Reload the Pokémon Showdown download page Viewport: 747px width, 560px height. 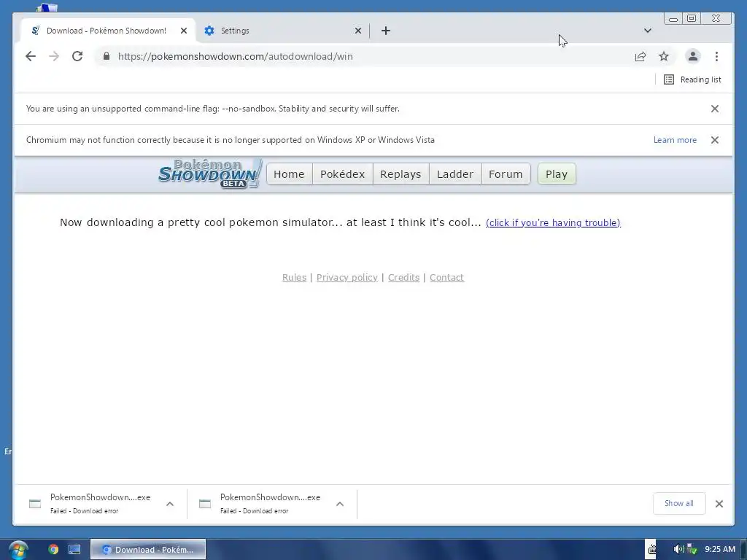coord(77,56)
